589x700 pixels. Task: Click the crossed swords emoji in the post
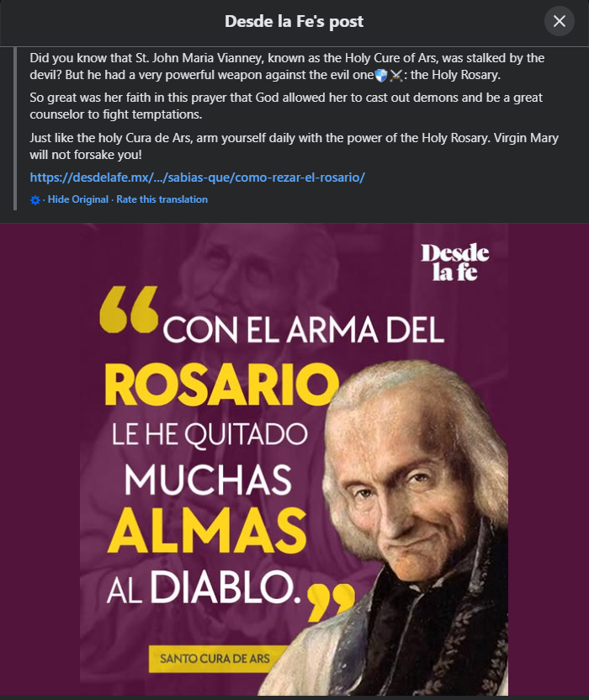[x=396, y=75]
